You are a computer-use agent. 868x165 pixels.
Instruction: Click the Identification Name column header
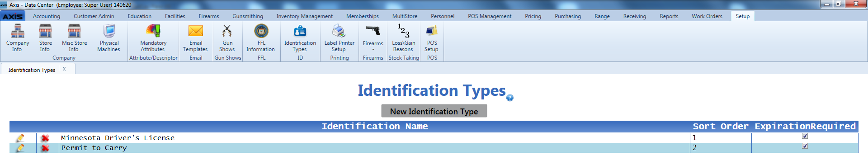pyautogui.click(x=375, y=127)
